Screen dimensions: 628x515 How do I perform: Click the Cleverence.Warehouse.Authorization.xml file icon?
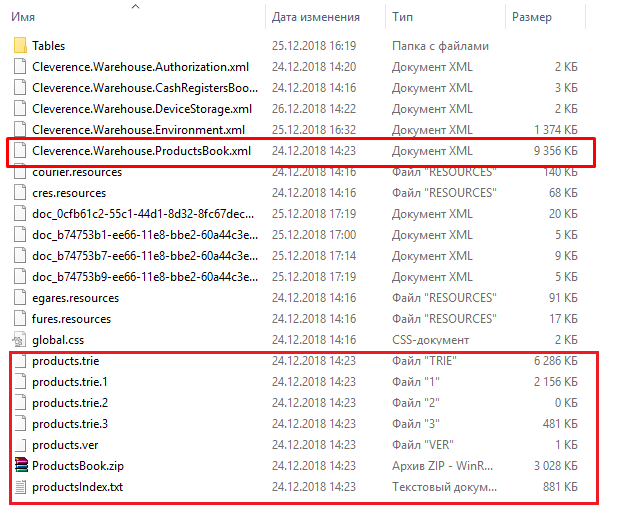tap(20, 66)
